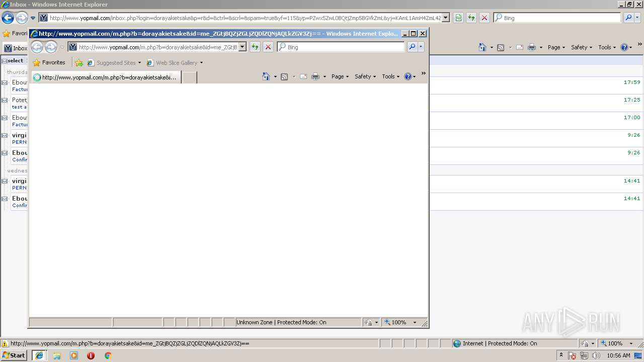Select the yopmail m.php tab in popup
Viewport: 644px width, 362px height.
pyautogui.click(x=105, y=77)
